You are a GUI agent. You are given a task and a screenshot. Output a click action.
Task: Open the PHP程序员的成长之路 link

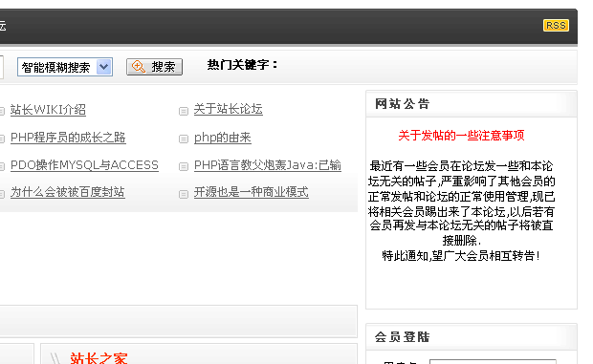click(x=68, y=138)
